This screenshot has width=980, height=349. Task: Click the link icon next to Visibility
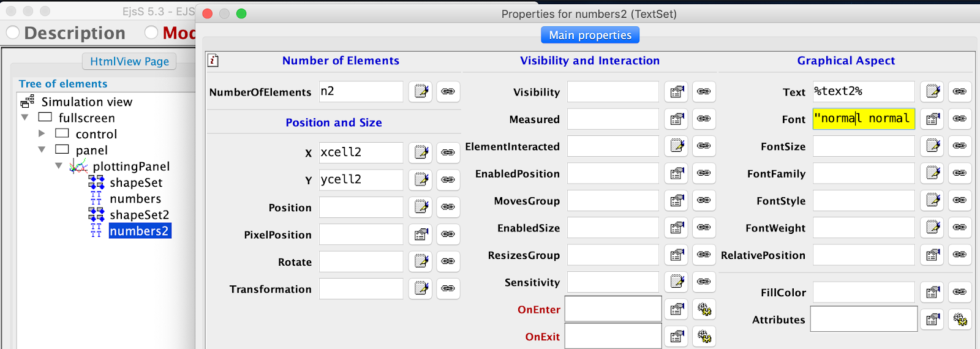[704, 92]
